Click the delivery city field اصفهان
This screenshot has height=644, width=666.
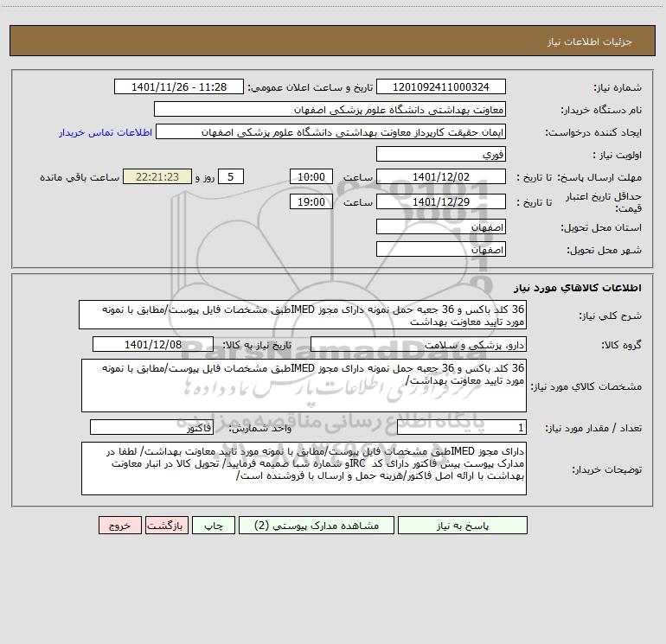tap(441, 249)
